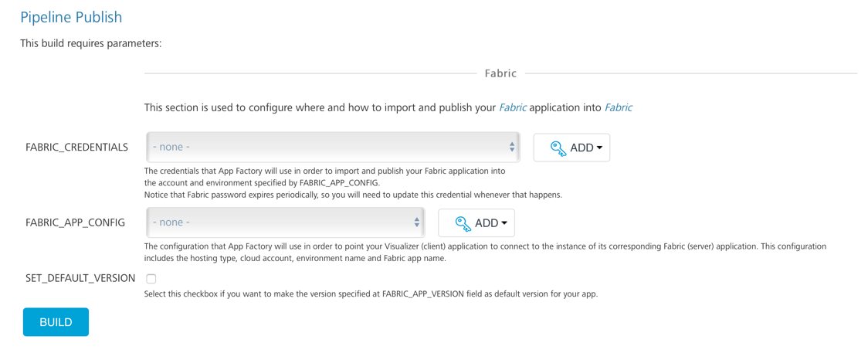Click the SET_DEFAULT_VERSION parameter label
The height and width of the screenshot is (353, 868).
(x=80, y=278)
